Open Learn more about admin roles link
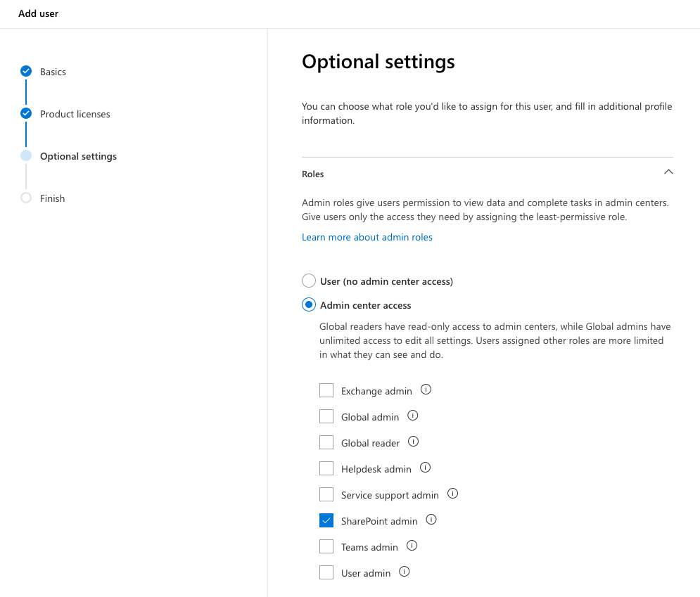 (367, 238)
